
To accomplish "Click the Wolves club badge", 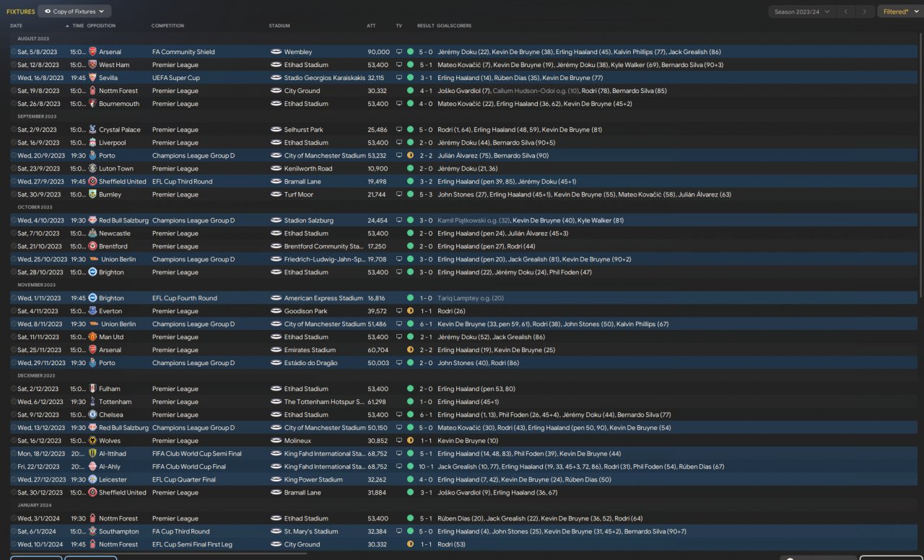I will click(x=92, y=441).
